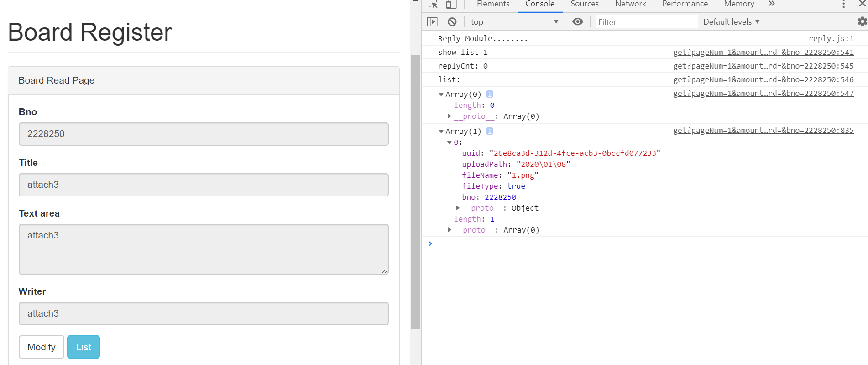Click the replyCnt: 0 log line
Screen dimensions: 868x365
coord(463,66)
